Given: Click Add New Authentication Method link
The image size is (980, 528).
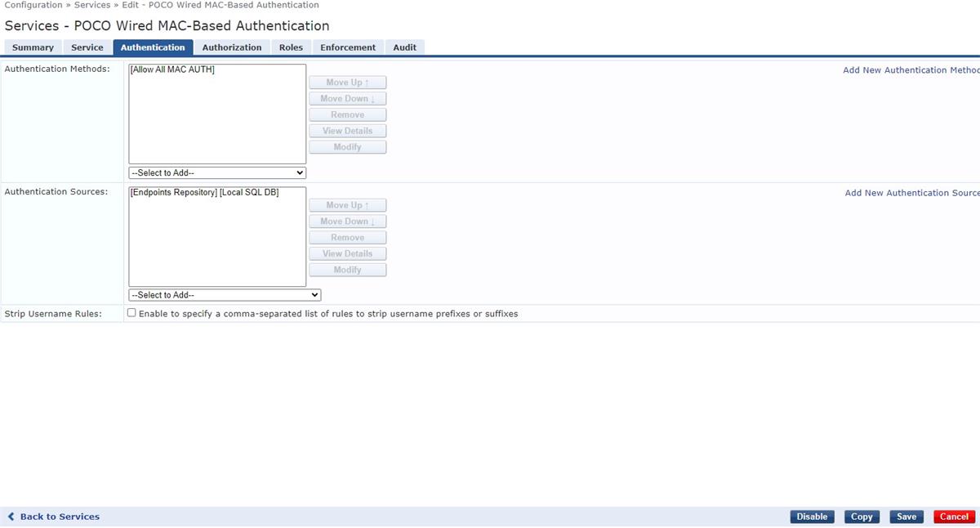Looking at the screenshot, I should pos(911,70).
